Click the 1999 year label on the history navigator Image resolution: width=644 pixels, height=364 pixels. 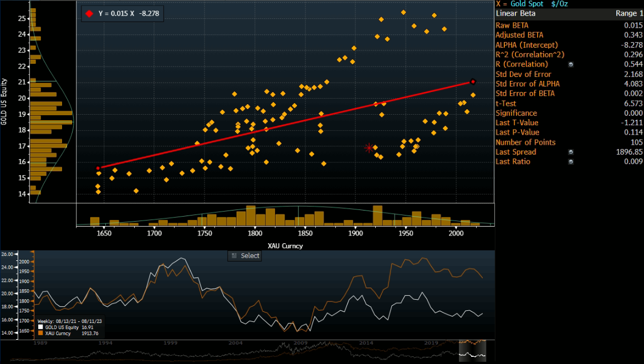171,343
